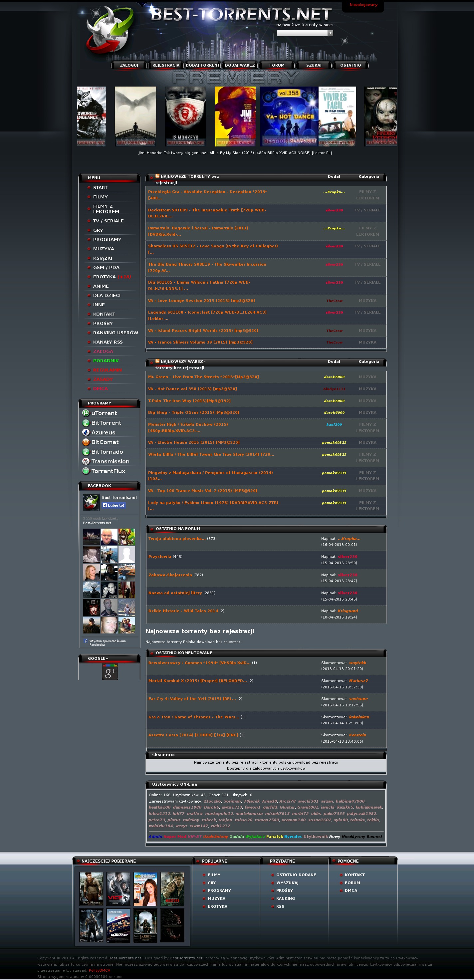Go to SZUKAJ in the top navigation
474x980 pixels.
pos(314,65)
